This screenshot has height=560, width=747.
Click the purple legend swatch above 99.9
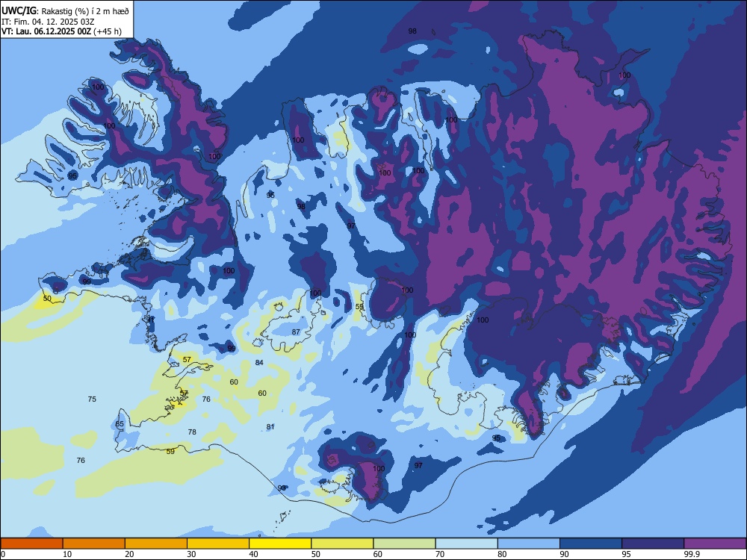point(715,544)
